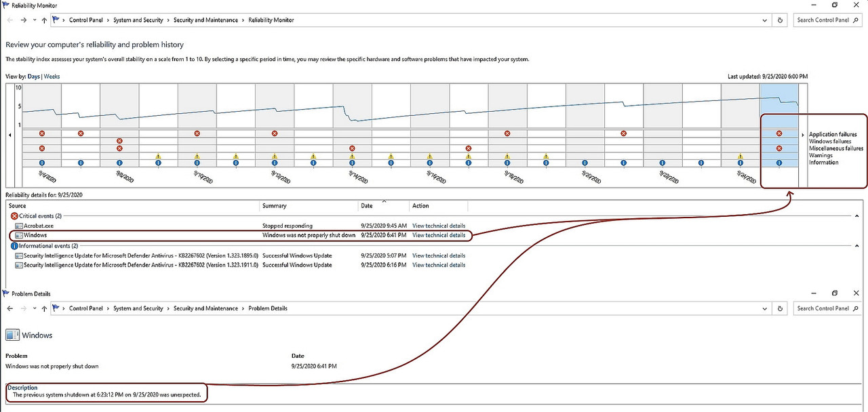Sort list by the Source column
The width and height of the screenshot is (868, 412).
click(x=133, y=206)
